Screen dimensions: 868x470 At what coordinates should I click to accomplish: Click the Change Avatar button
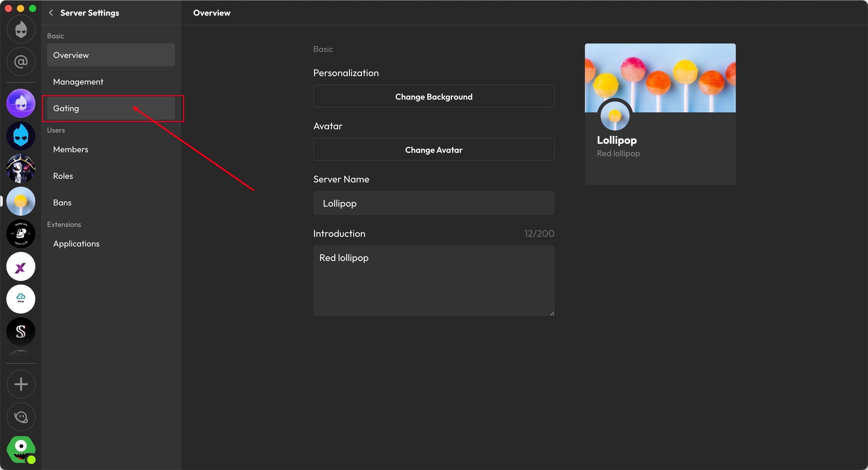click(434, 149)
